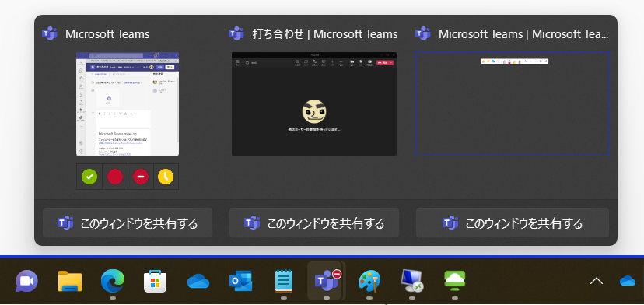
Task: Open Remote Desktop Connection taskbar icon
Action: pyautogui.click(x=412, y=282)
